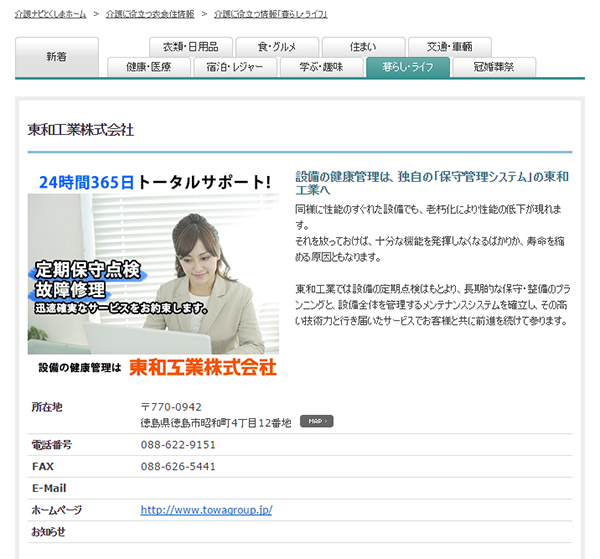The image size is (600, 559).
Task: Click the 電話番号 row label
Action: click(51, 445)
